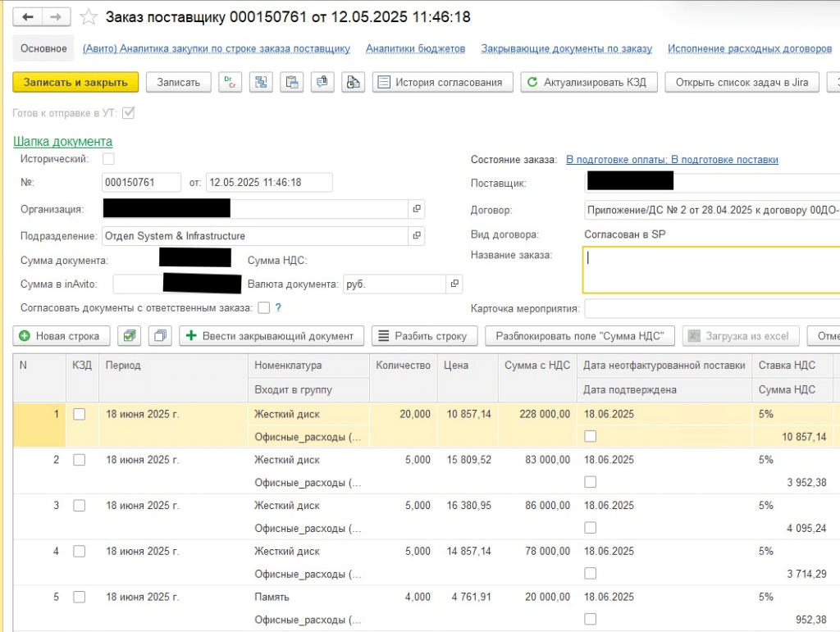Click the check-all-rows icon beside Новая строка
Screen dimensions: 840x632
129,336
